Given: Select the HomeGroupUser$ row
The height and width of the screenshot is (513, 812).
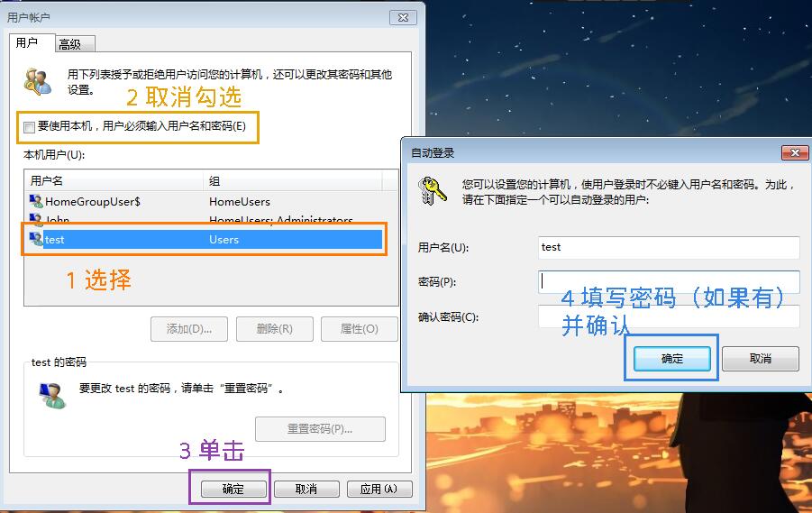Looking at the screenshot, I should click(205, 202).
